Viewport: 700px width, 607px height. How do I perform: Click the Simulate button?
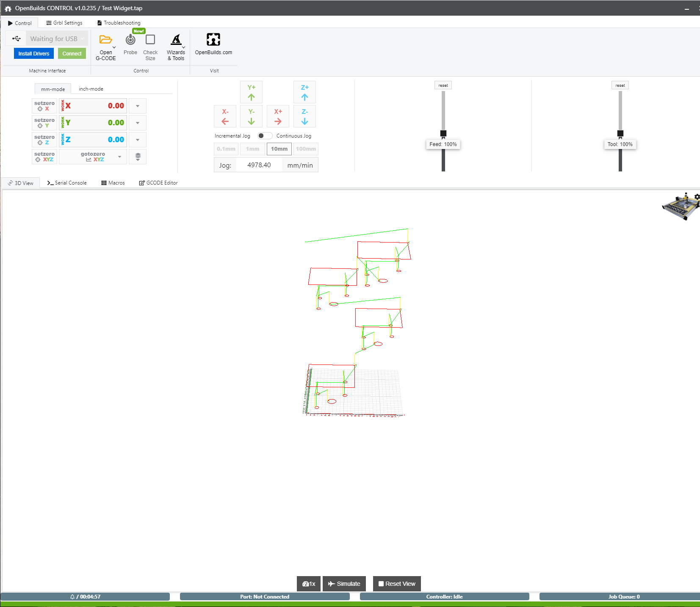pos(344,584)
